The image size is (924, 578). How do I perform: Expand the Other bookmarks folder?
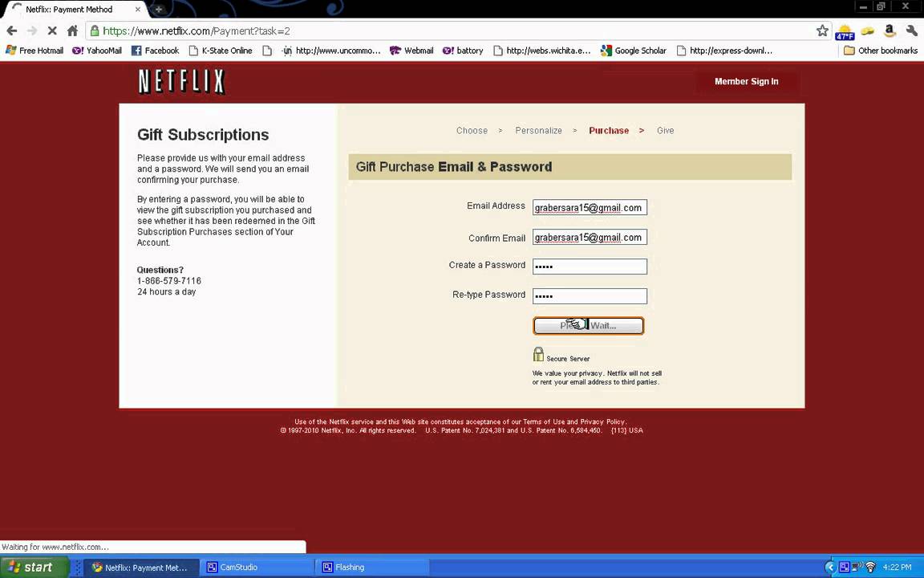pos(881,51)
